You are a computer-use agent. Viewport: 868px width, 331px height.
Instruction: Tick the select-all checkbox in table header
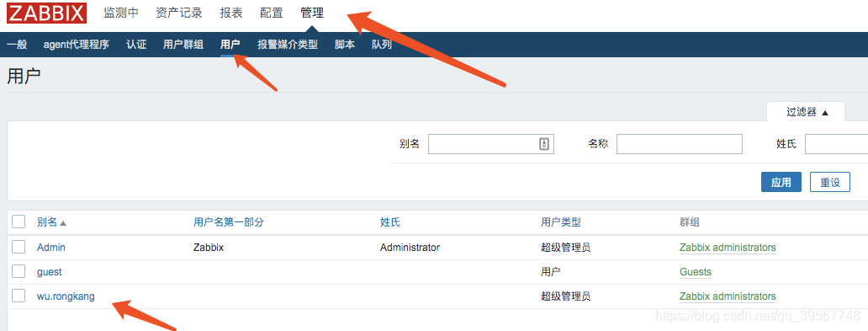point(19,222)
